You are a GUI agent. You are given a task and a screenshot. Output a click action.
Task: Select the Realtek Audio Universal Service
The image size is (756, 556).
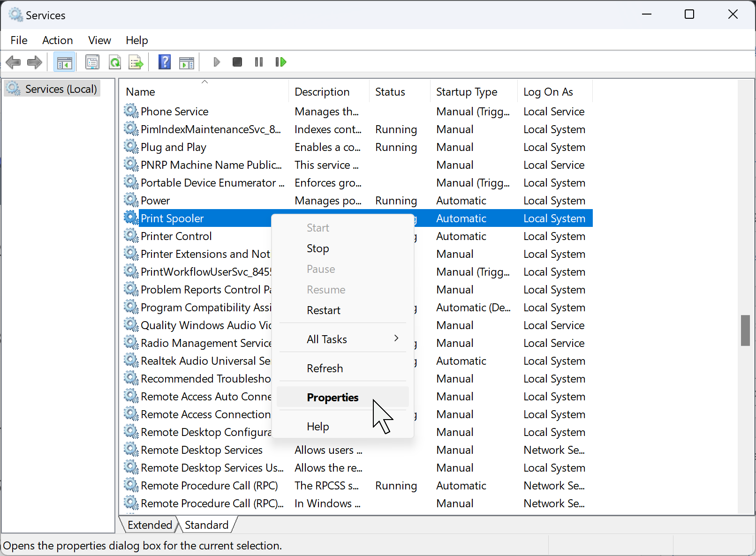coord(197,361)
